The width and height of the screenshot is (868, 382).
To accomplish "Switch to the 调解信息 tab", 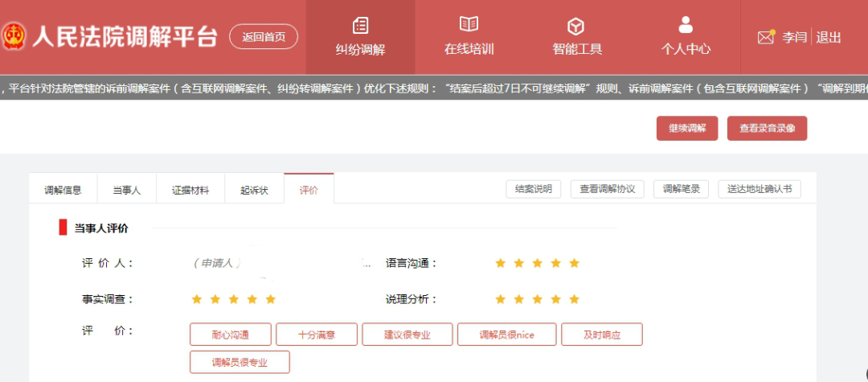I will tap(63, 190).
